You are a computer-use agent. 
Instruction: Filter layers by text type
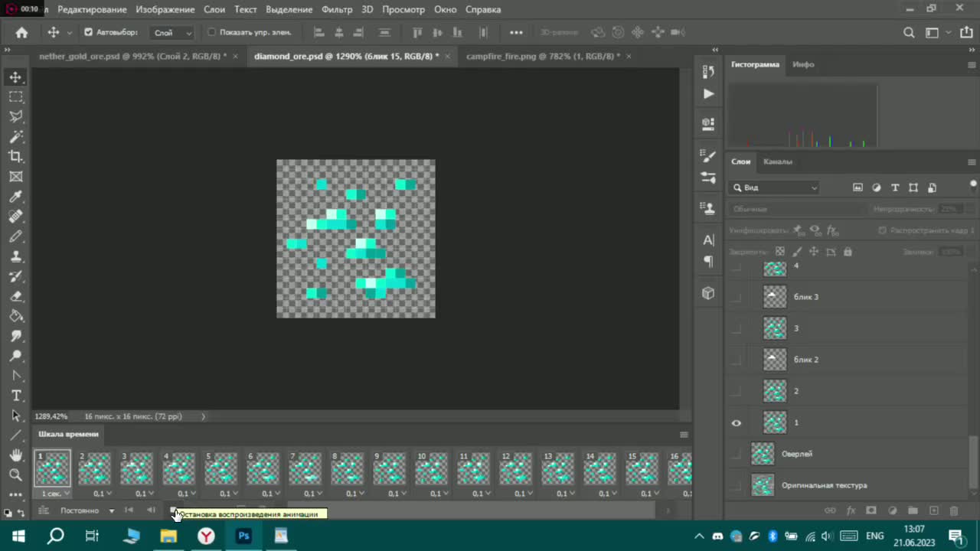895,187
